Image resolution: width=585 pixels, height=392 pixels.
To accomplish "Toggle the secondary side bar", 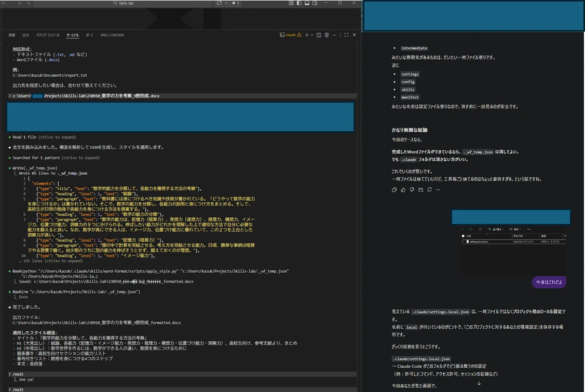I will click(315, 3).
